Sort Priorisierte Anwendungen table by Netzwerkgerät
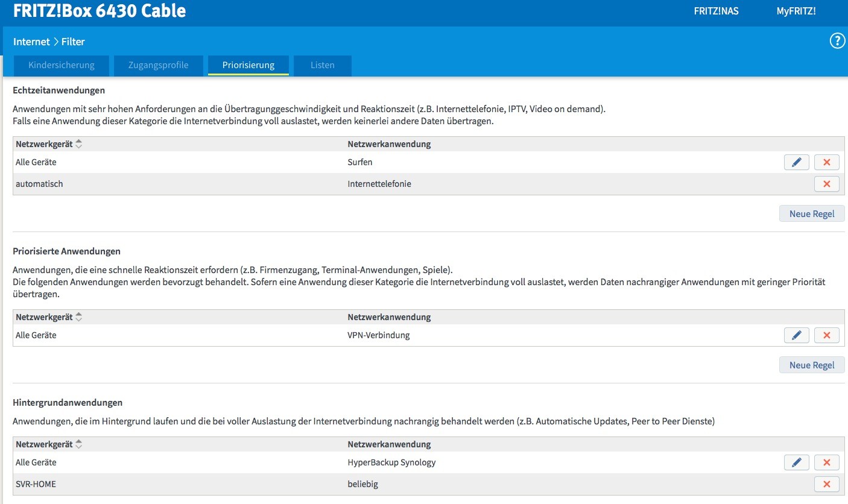 78,317
